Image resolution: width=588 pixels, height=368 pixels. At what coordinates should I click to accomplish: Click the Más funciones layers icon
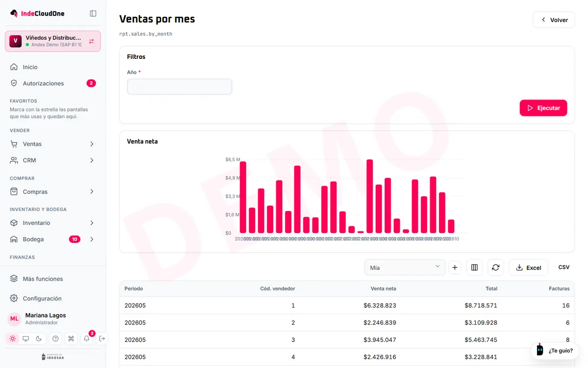[x=14, y=279]
